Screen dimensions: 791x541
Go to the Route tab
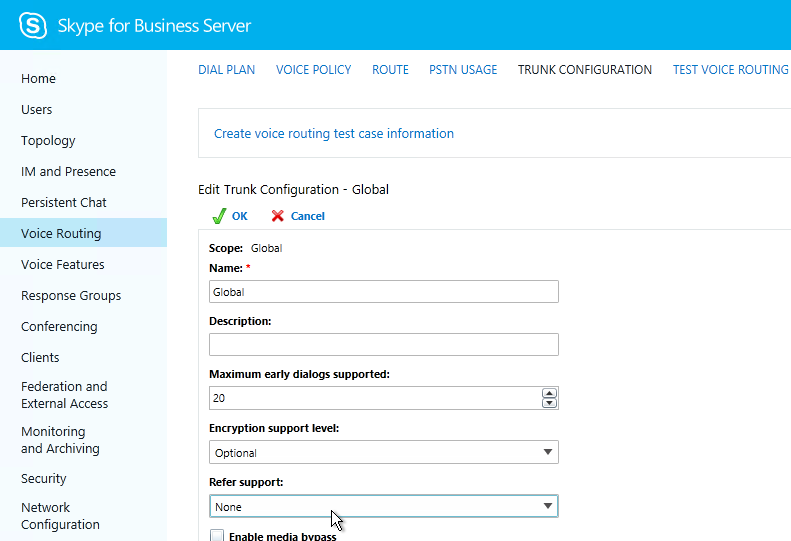[x=390, y=70]
